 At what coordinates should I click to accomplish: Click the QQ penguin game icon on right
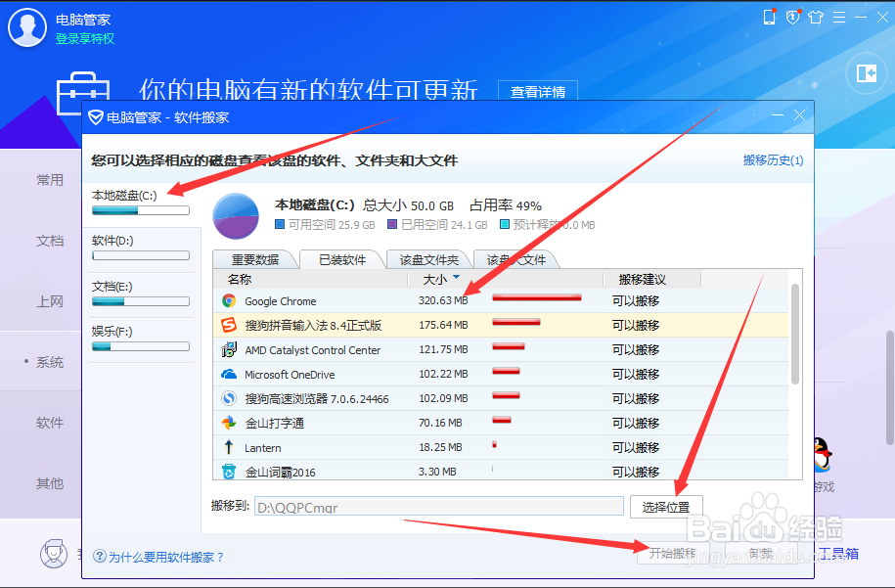pyautogui.click(x=822, y=457)
